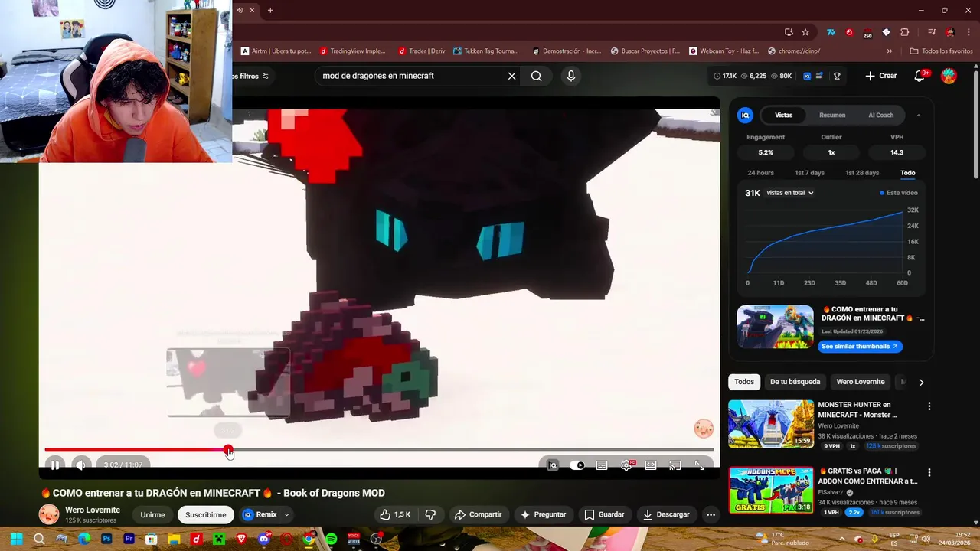
Task: Open Monster Hunter video thumbnail
Action: (x=771, y=423)
